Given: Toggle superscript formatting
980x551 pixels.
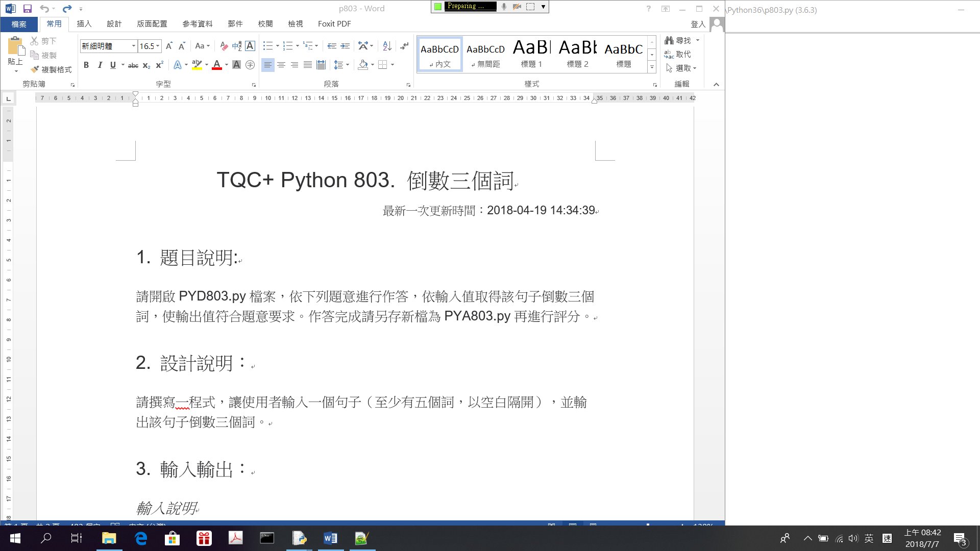Looking at the screenshot, I should 159,65.
